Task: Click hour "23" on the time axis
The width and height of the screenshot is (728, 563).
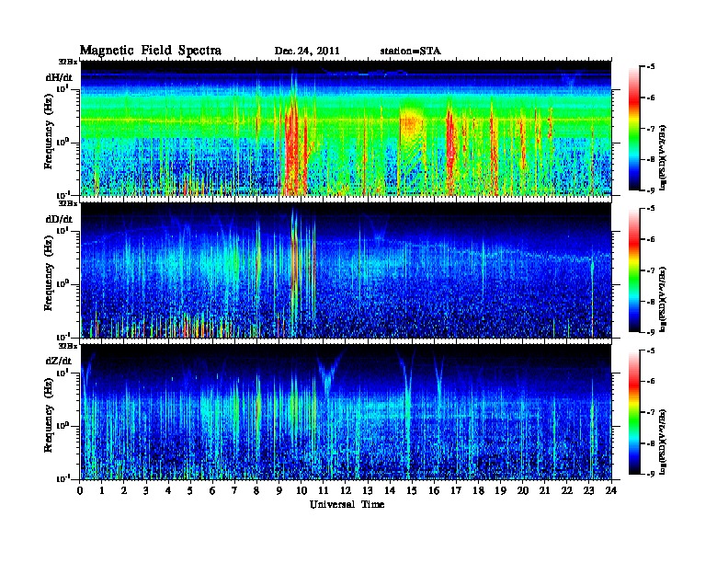Action: pyautogui.click(x=589, y=491)
